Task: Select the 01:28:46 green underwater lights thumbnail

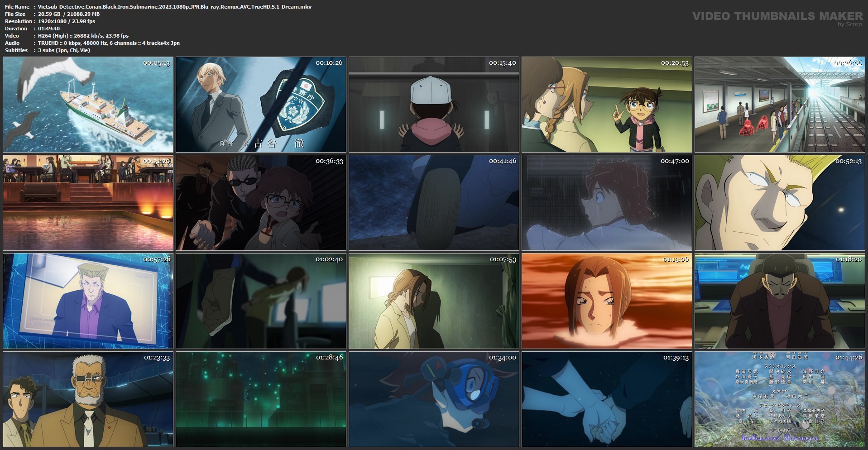Action: (261, 399)
